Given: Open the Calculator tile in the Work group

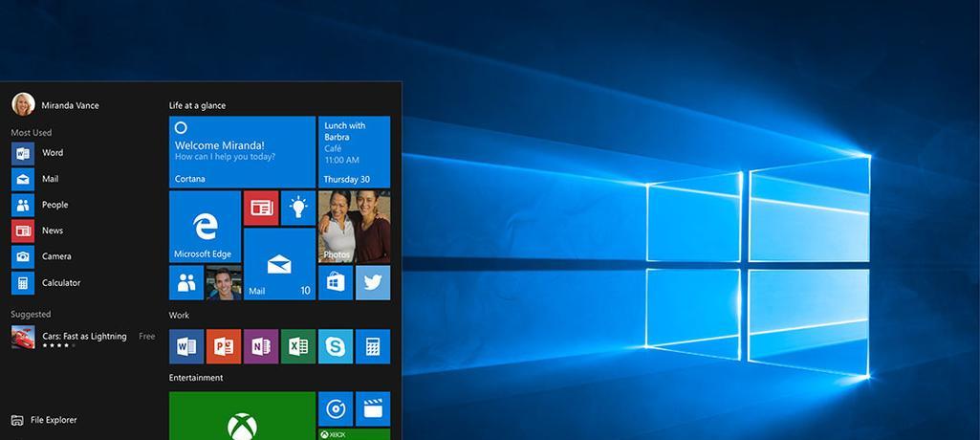Looking at the screenshot, I should pyautogui.click(x=373, y=346).
